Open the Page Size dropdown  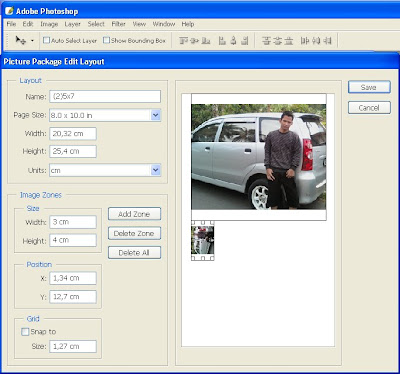[x=155, y=115]
